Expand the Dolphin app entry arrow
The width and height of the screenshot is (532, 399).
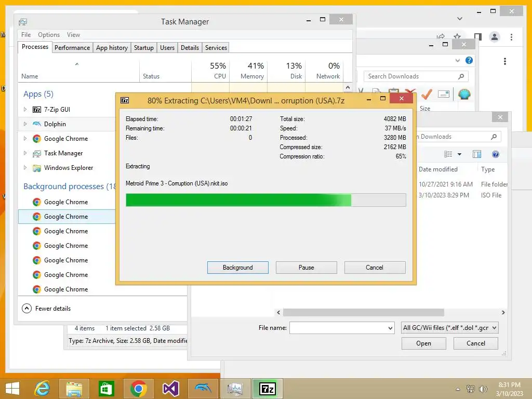[x=25, y=124]
